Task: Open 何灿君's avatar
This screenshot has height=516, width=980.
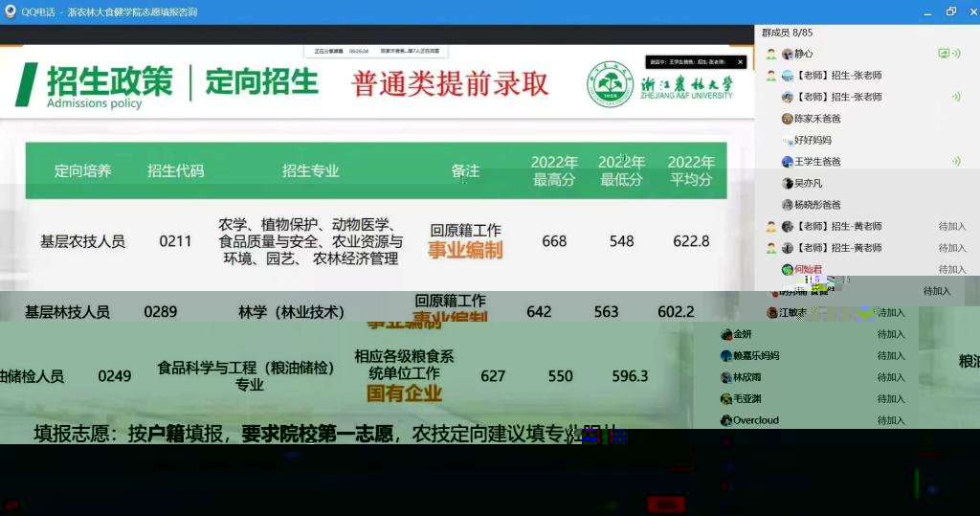Action: click(788, 270)
